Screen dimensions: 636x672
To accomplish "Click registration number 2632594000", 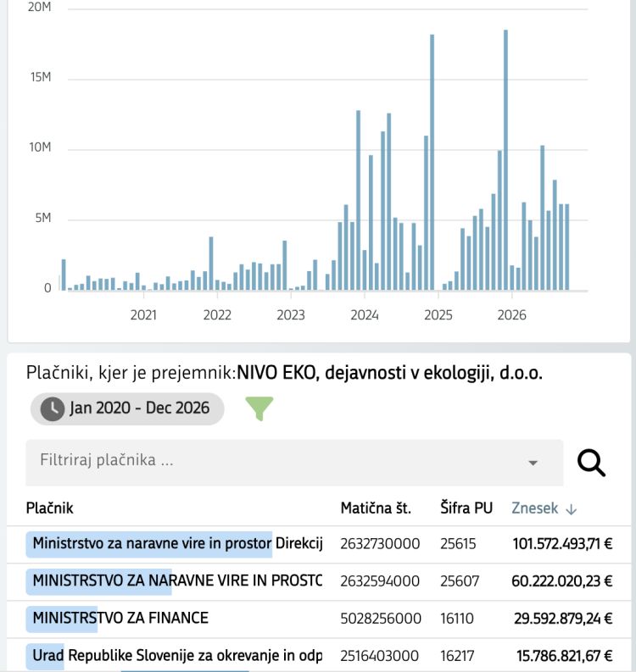I will [x=380, y=581].
